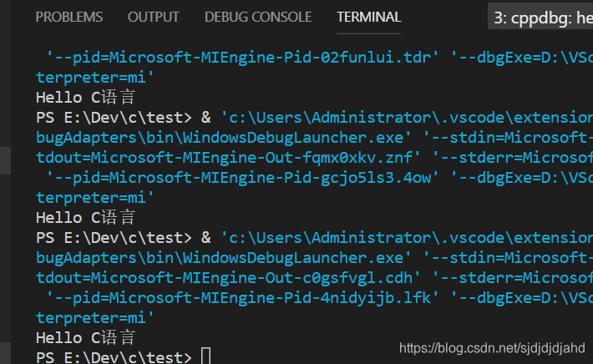Switch to the PROBLEMS tab
593x364 pixels.
[x=68, y=17]
